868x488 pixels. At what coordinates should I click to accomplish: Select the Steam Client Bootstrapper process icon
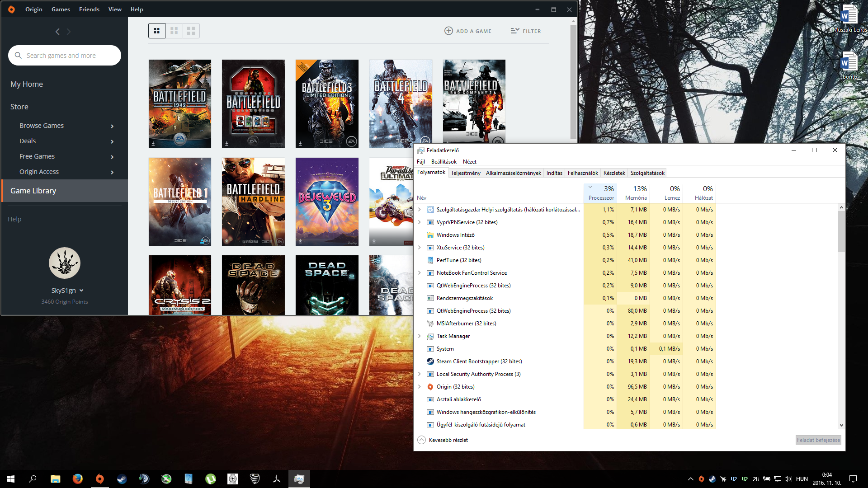coord(430,361)
